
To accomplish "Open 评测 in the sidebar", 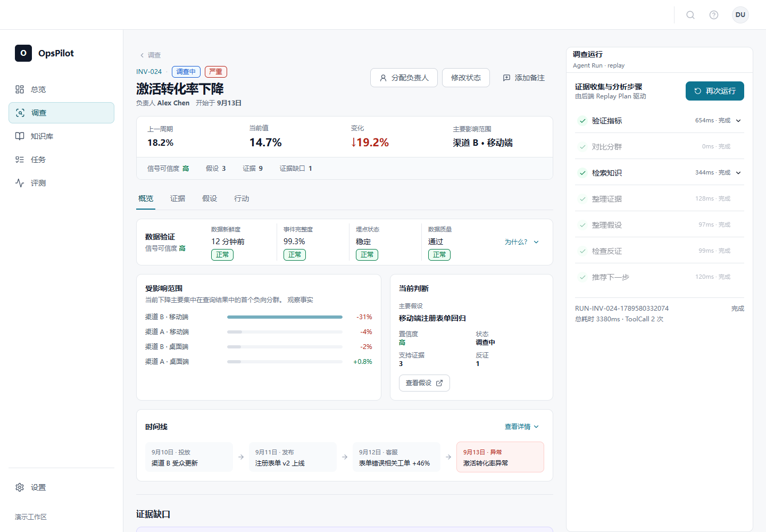I will pyautogui.click(x=61, y=183).
